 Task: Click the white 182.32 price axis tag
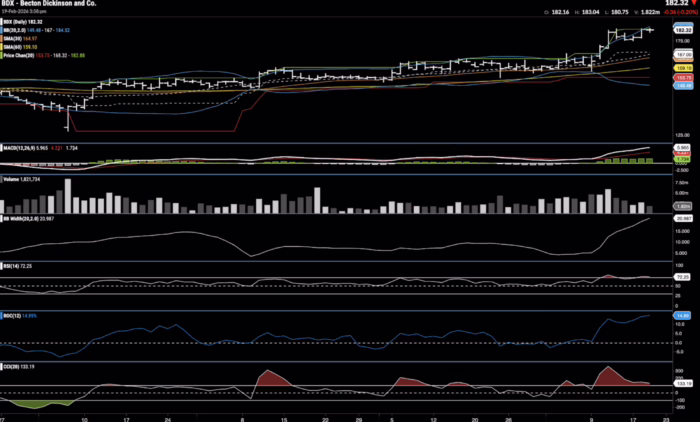pos(683,30)
